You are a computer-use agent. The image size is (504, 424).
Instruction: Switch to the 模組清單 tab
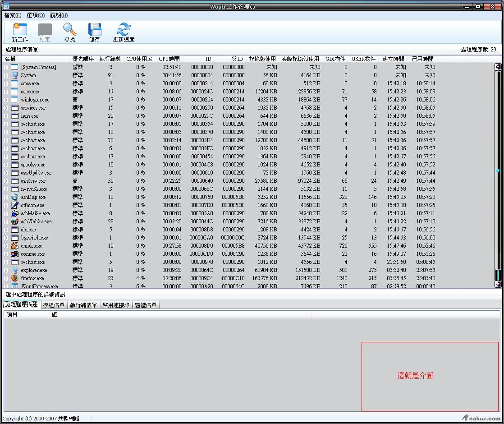tap(54, 305)
